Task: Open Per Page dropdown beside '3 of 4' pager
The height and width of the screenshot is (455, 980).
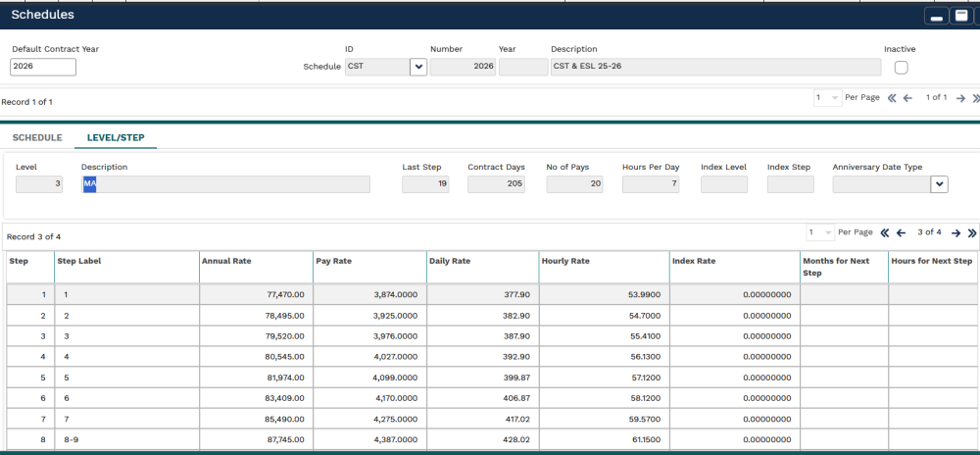Action: tap(820, 232)
